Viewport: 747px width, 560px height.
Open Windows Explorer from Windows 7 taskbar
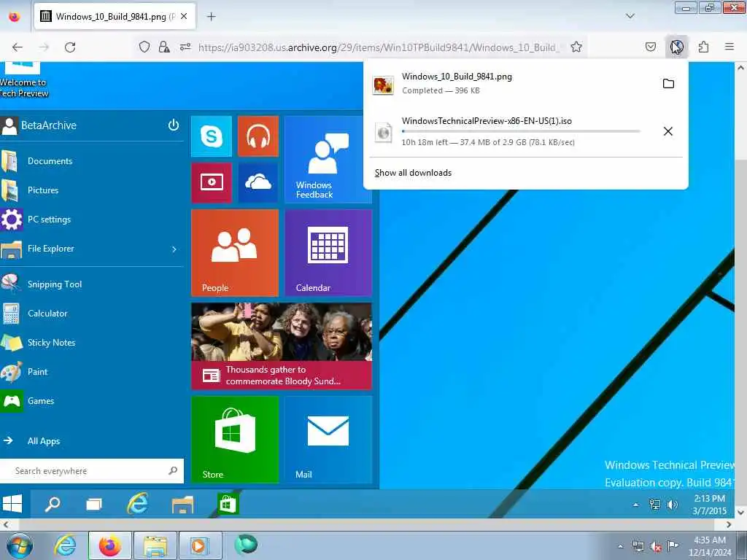tap(155, 545)
